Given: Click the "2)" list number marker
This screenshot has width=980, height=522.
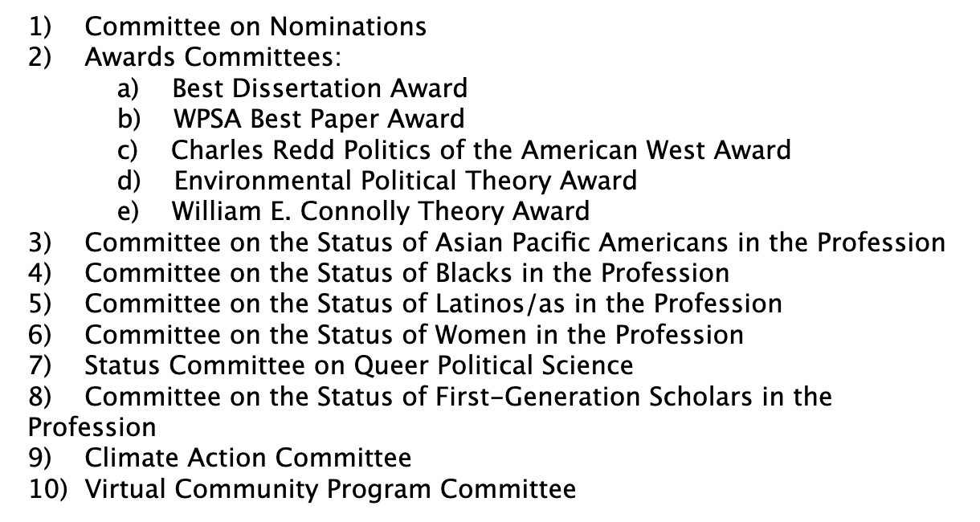Looking at the screenshot, I should pyautogui.click(x=41, y=58).
